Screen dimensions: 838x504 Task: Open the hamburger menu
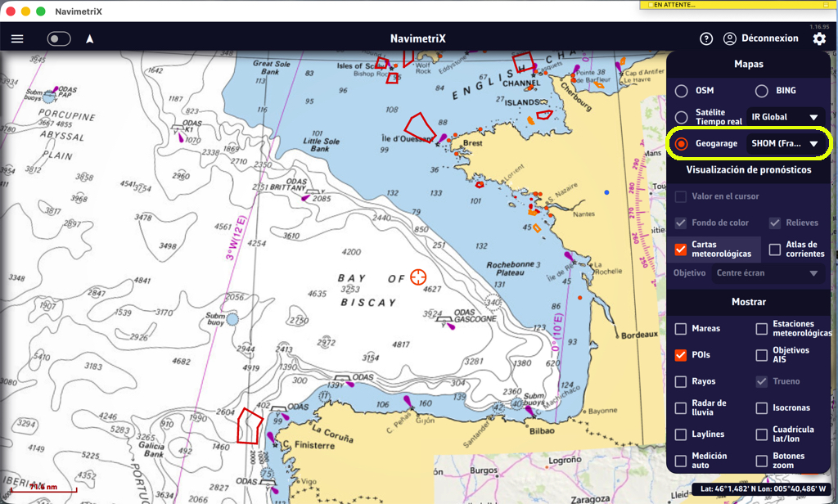coord(17,38)
